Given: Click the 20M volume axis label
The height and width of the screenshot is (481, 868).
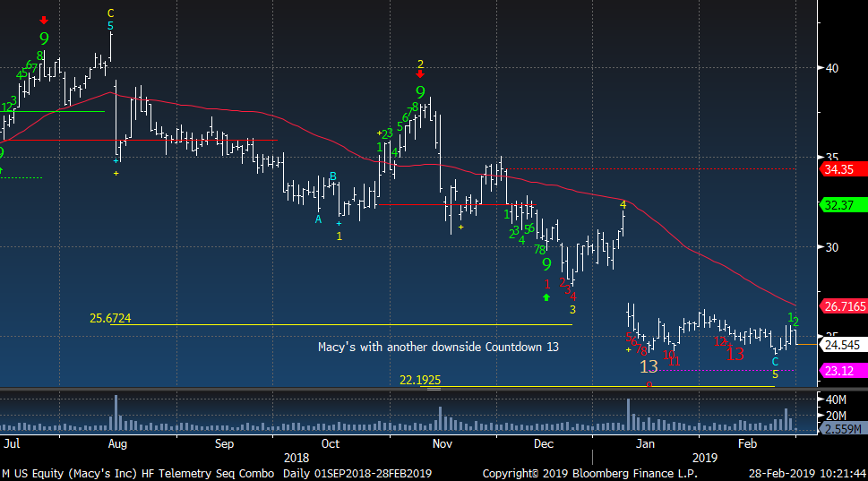Looking at the screenshot, I should click(x=836, y=415).
